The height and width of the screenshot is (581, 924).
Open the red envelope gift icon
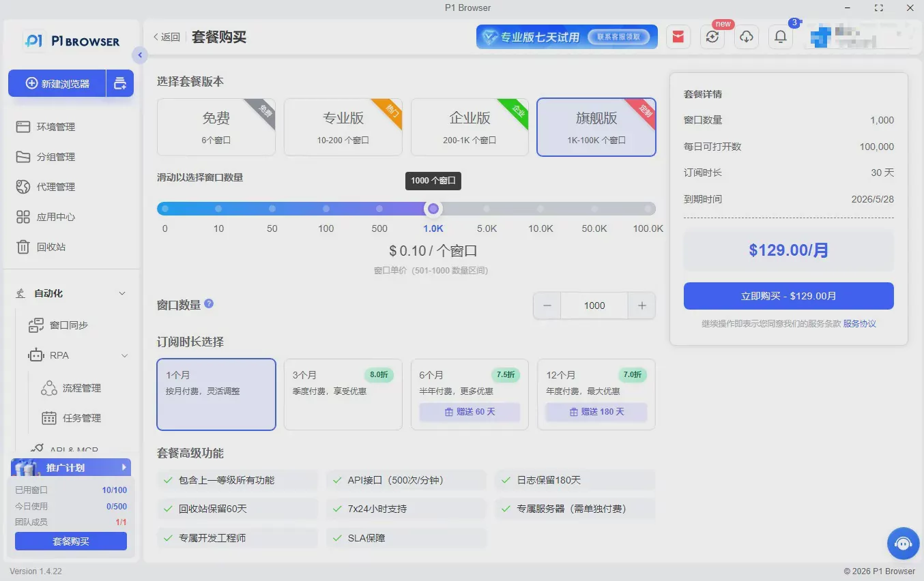[x=678, y=37]
